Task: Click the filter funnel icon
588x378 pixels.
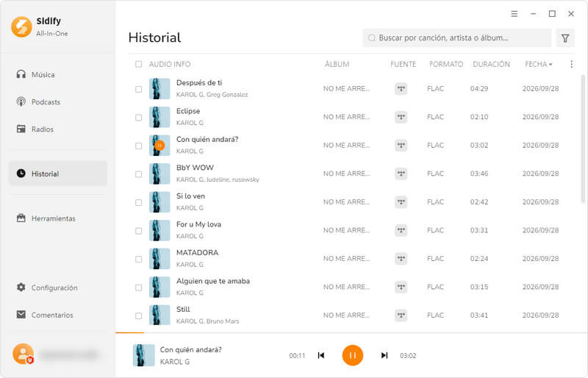Action: 565,38
